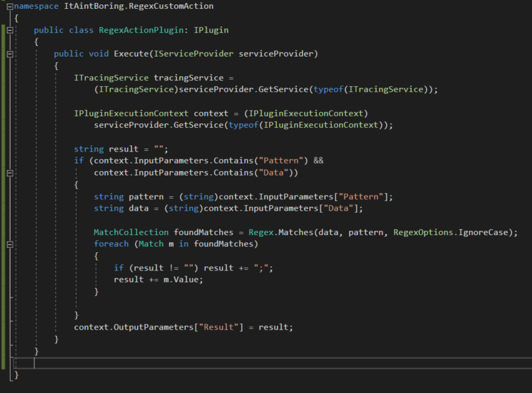Click 'Regex.Matches' method call

tap(281, 232)
